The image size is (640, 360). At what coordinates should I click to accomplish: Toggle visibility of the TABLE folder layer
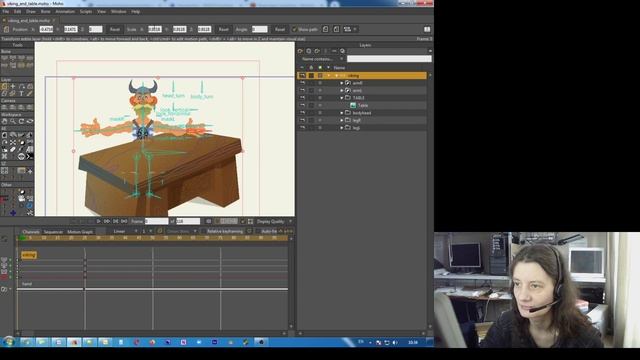point(302,98)
